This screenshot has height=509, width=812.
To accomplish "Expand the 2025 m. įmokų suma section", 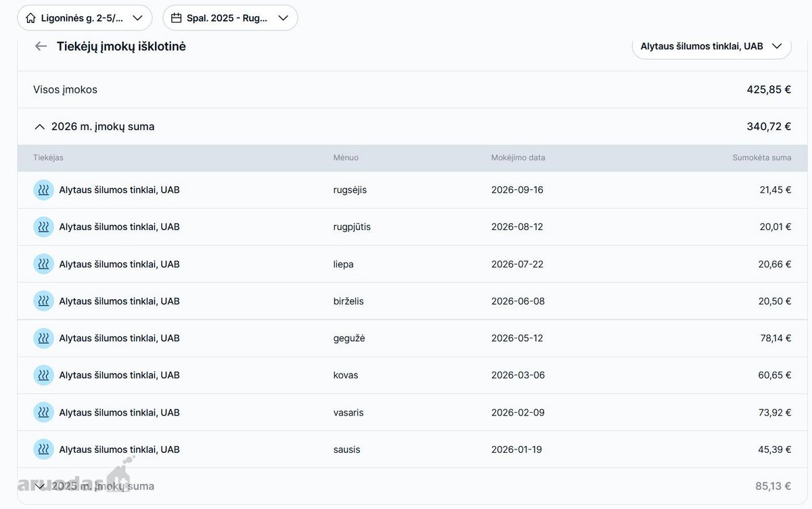I will tap(40, 486).
